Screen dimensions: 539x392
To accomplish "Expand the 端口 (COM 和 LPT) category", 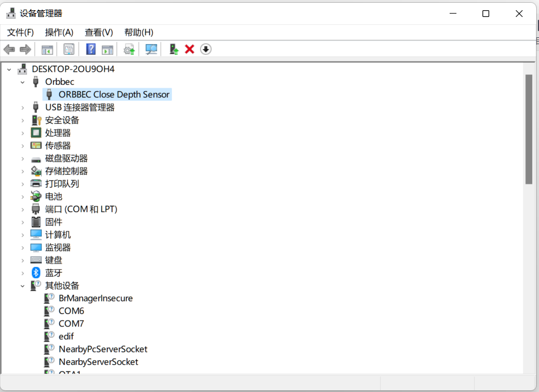I will [22, 209].
